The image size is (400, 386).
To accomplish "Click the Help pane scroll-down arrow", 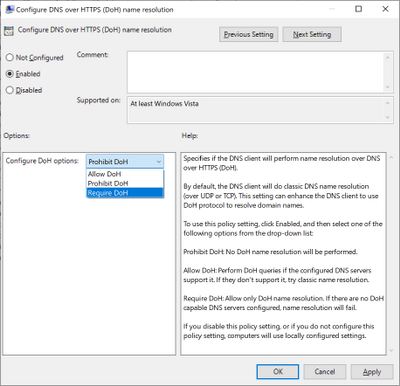I will [391, 350].
